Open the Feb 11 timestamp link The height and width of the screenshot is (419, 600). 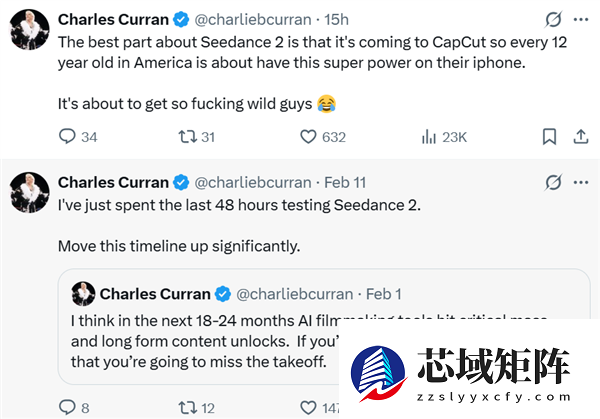(346, 182)
